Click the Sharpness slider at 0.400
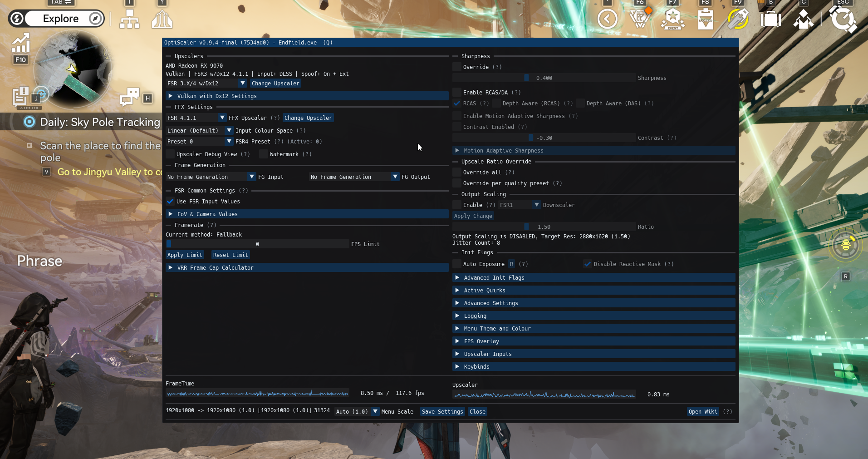Image resolution: width=868 pixels, height=459 pixels. pos(544,78)
